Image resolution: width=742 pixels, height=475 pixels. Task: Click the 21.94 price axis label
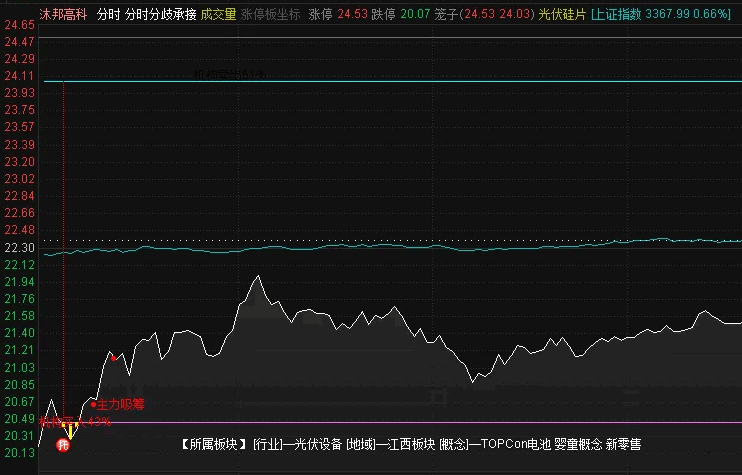pos(19,281)
